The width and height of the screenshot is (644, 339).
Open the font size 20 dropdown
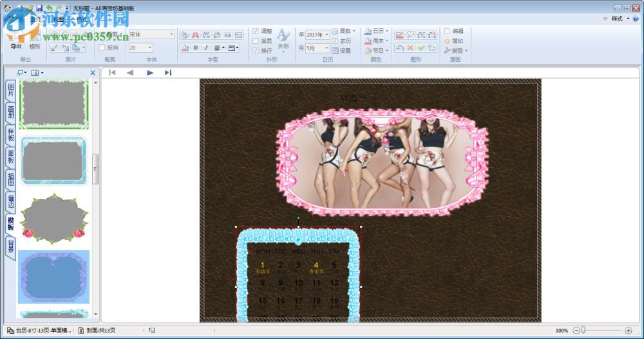pos(141,48)
